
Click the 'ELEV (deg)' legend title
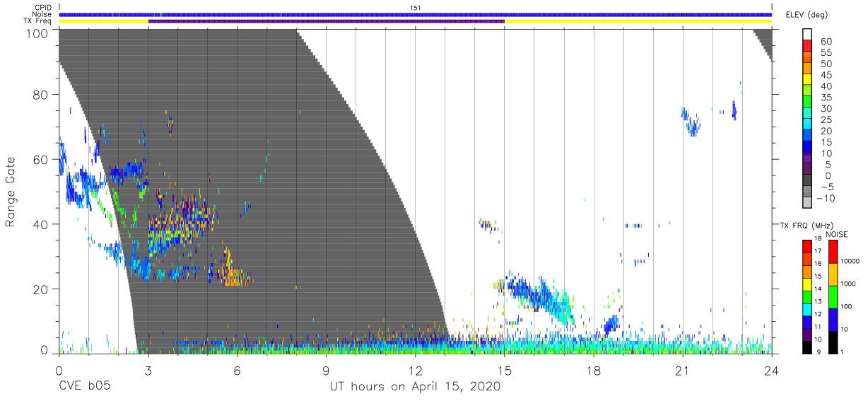[806, 14]
